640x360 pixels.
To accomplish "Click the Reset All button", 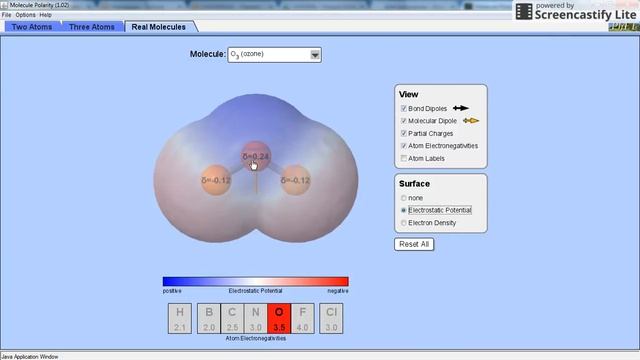I will (414, 244).
